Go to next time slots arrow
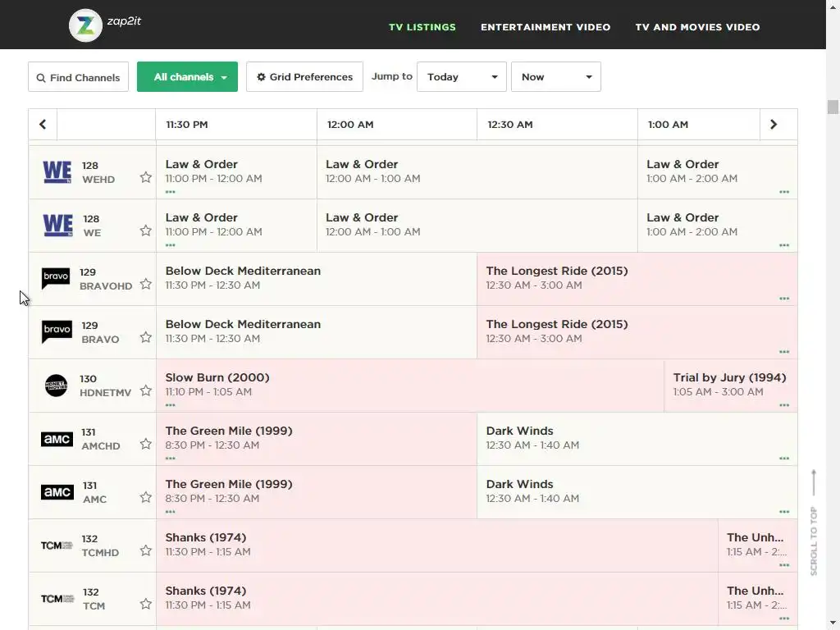This screenshot has height=630, width=840. coord(774,125)
